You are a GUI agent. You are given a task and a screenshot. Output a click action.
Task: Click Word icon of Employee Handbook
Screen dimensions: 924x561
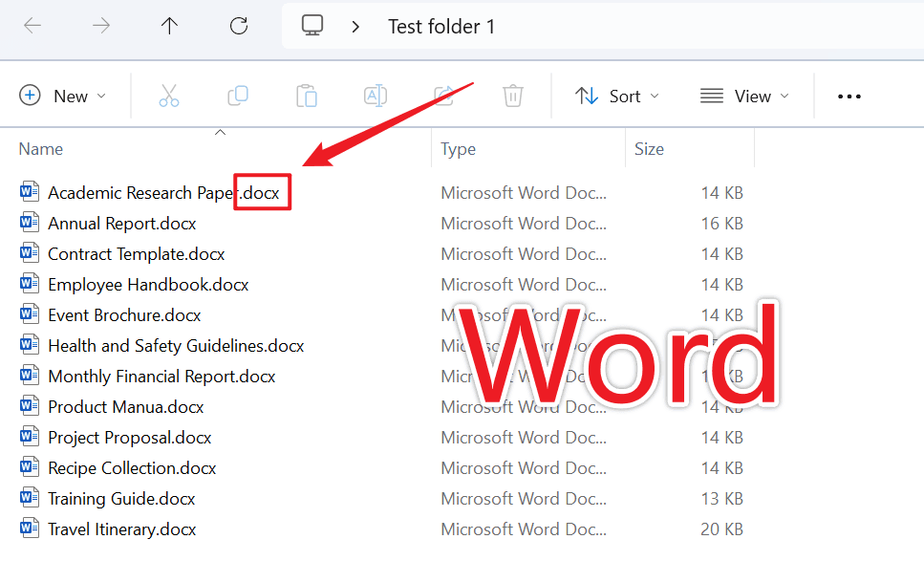(x=30, y=284)
